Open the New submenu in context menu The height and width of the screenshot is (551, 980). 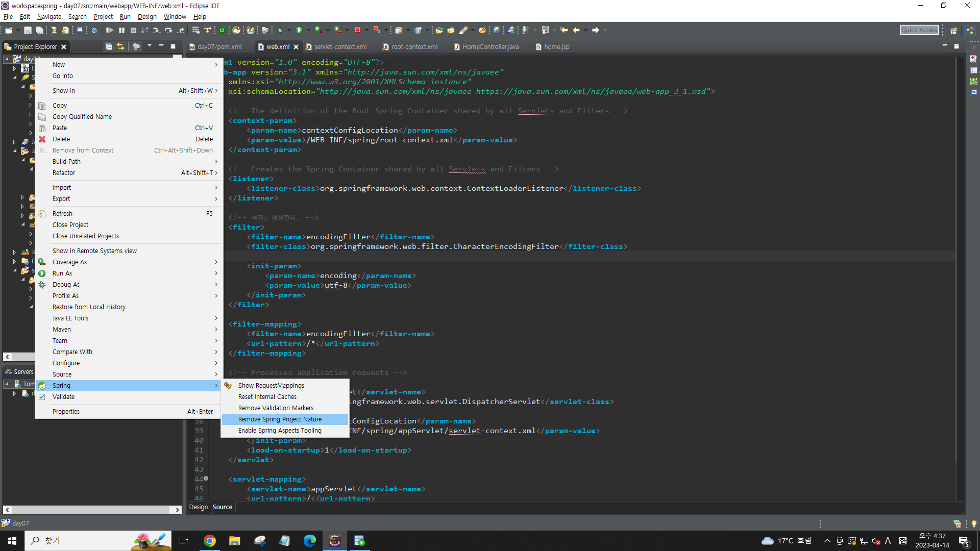pos(129,65)
